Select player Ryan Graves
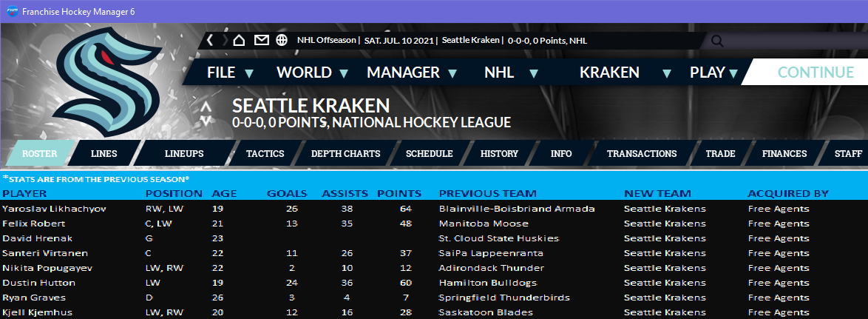The width and height of the screenshot is (868, 319). tap(34, 298)
